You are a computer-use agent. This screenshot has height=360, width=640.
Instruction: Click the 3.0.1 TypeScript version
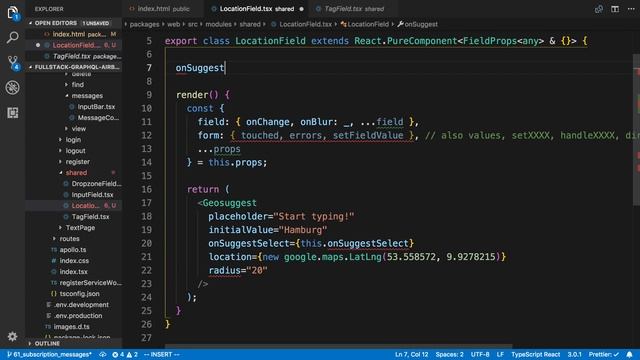[574, 355]
